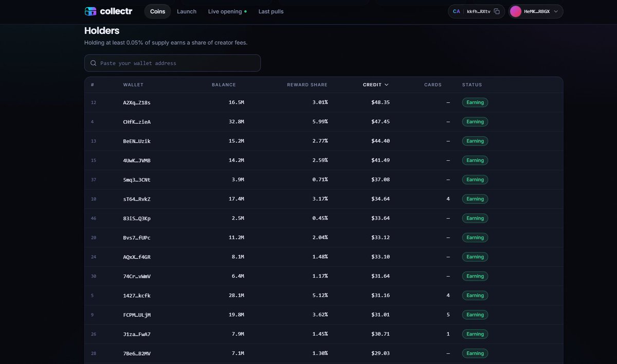The width and height of the screenshot is (617, 364).
Task: Click the Reward Share column header
Action: click(x=307, y=85)
